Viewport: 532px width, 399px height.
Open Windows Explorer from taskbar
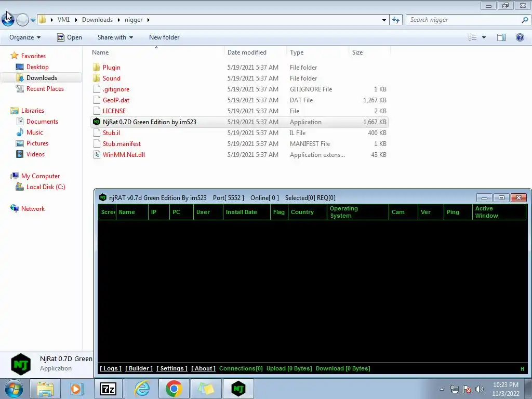click(45, 389)
